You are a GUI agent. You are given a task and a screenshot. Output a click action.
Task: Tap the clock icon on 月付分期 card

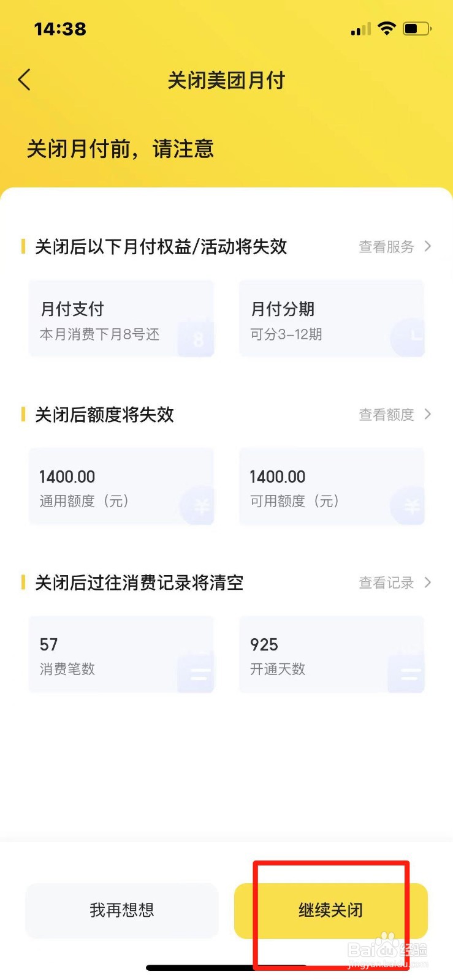tap(408, 337)
